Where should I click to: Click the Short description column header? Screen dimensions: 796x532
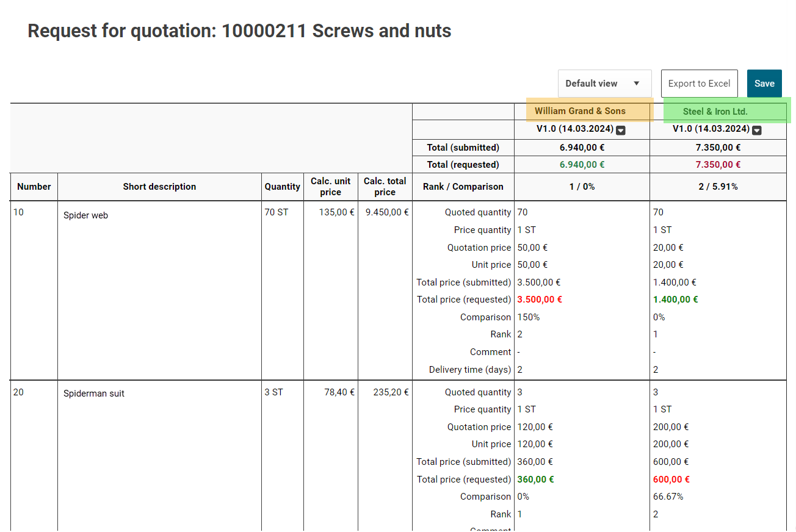click(x=159, y=187)
